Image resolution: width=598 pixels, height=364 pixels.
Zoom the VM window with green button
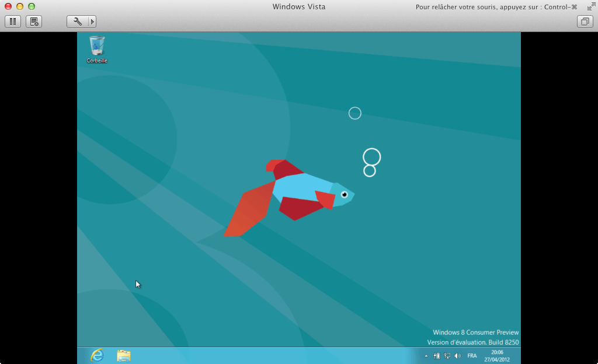coord(32,6)
